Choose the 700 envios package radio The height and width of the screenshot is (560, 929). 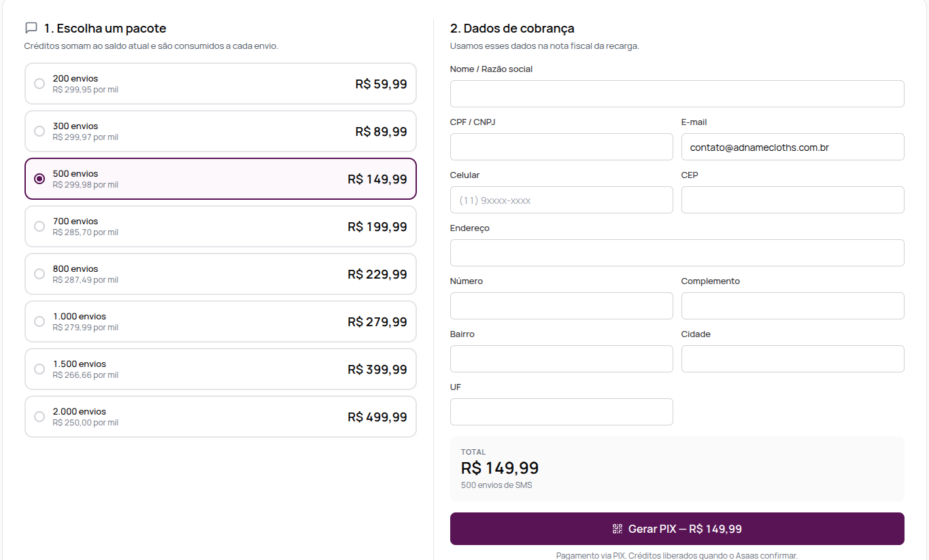pyautogui.click(x=39, y=226)
